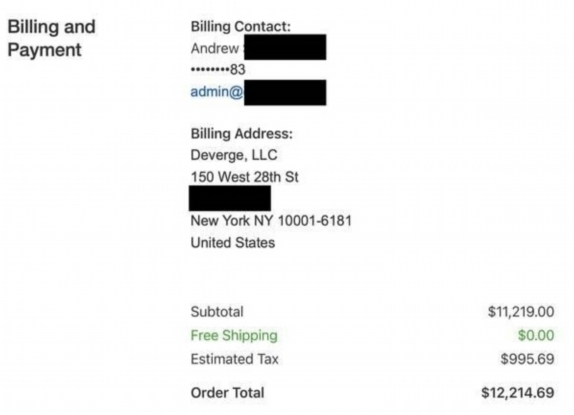Select the Billing and Payment heading

click(52, 38)
